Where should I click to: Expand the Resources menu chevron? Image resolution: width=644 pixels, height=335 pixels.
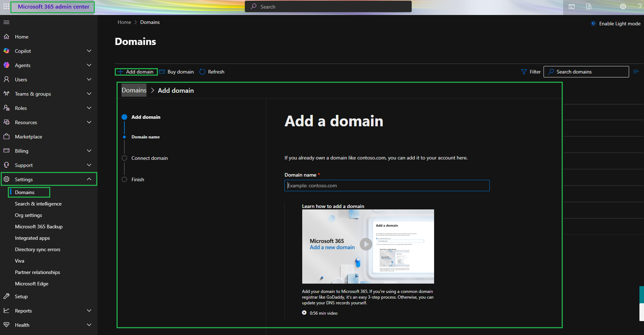click(89, 122)
